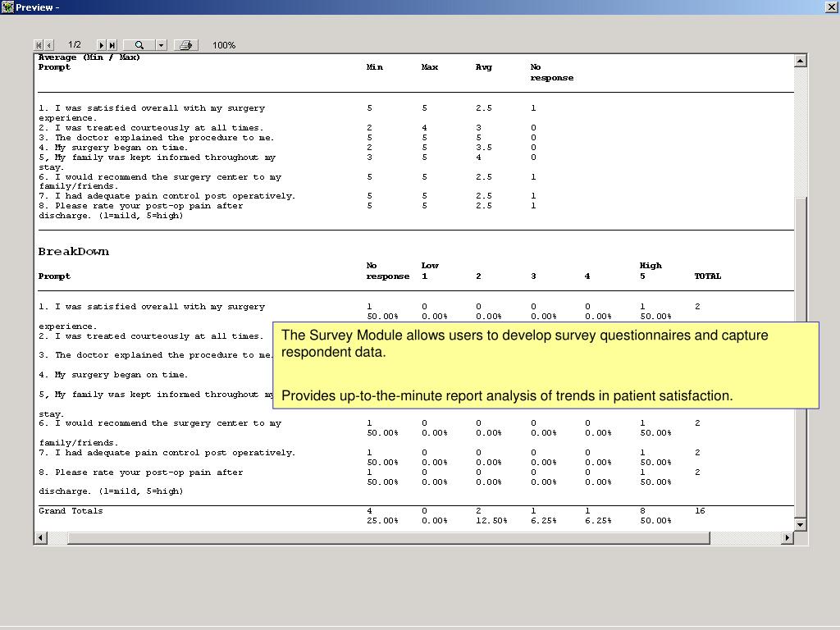840x630 pixels.
Task: Click 'I was treated courteously' in averages
Action: tap(151, 128)
